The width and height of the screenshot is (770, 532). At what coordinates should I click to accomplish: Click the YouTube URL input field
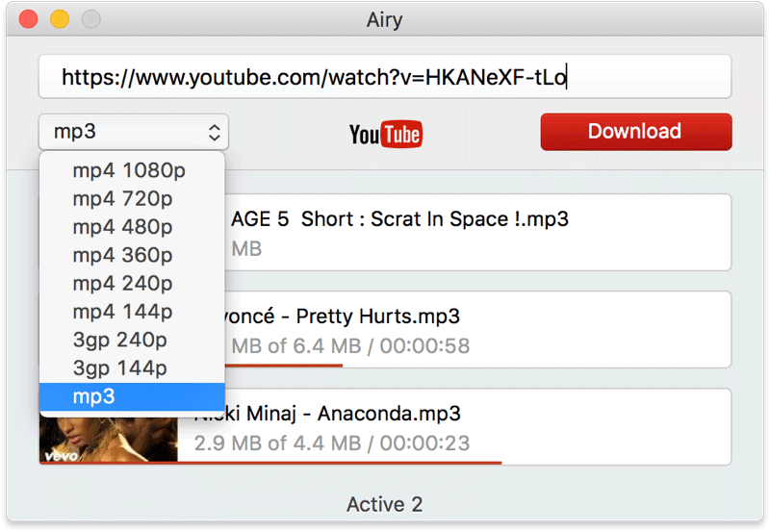click(384, 77)
